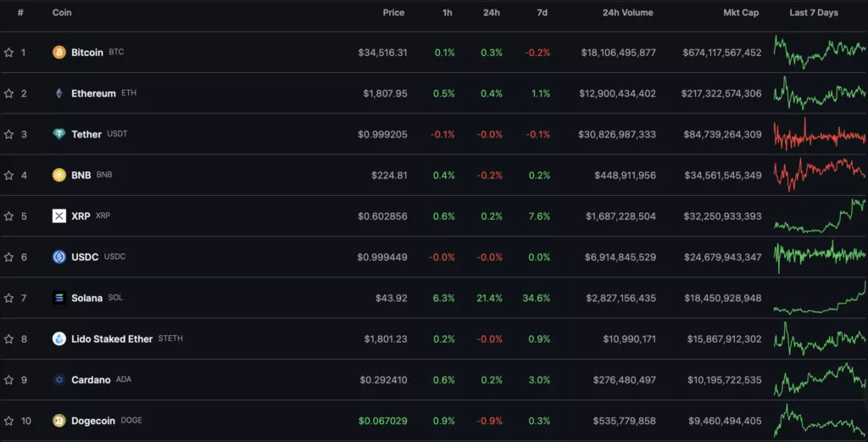Sort by the Coin column header

click(x=62, y=12)
